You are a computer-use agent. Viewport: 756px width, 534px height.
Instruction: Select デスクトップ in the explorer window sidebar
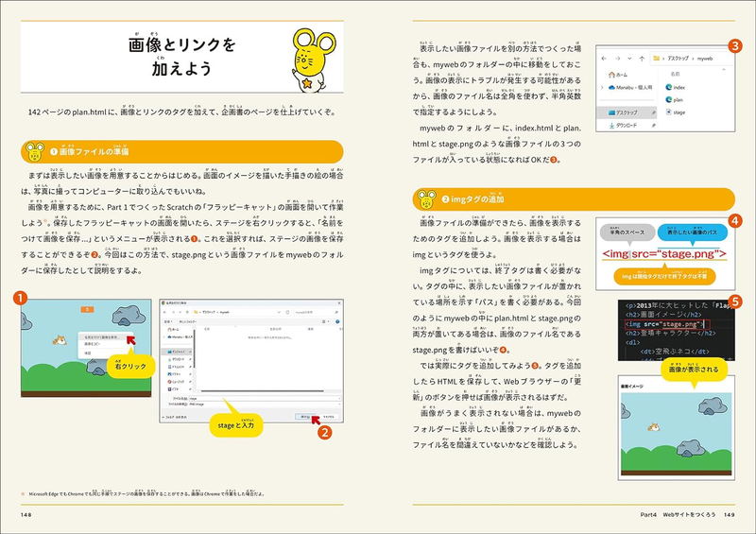627,112
